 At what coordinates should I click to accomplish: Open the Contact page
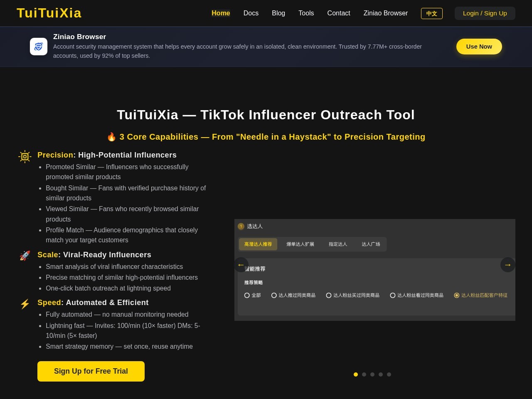click(339, 13)
